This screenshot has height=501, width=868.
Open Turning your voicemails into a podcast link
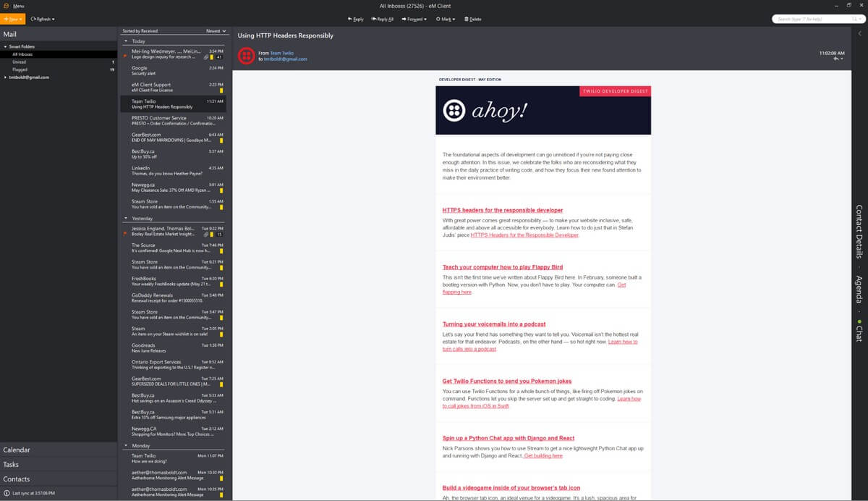(x=494, y=324)
